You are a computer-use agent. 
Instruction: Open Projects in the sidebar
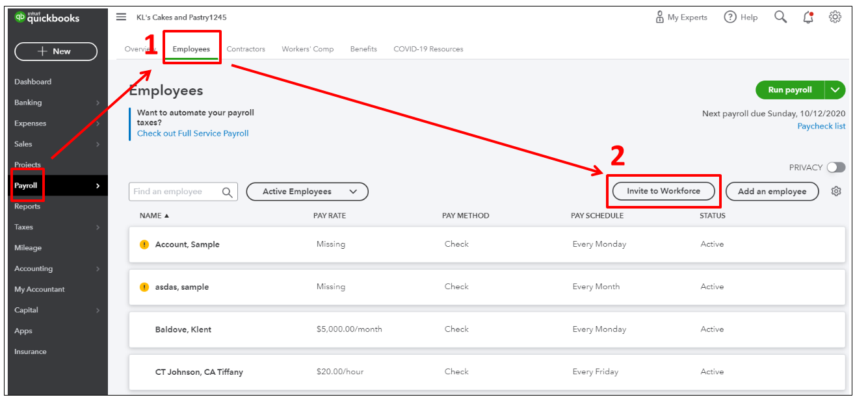pyautogui.click(x=27, y=165)
